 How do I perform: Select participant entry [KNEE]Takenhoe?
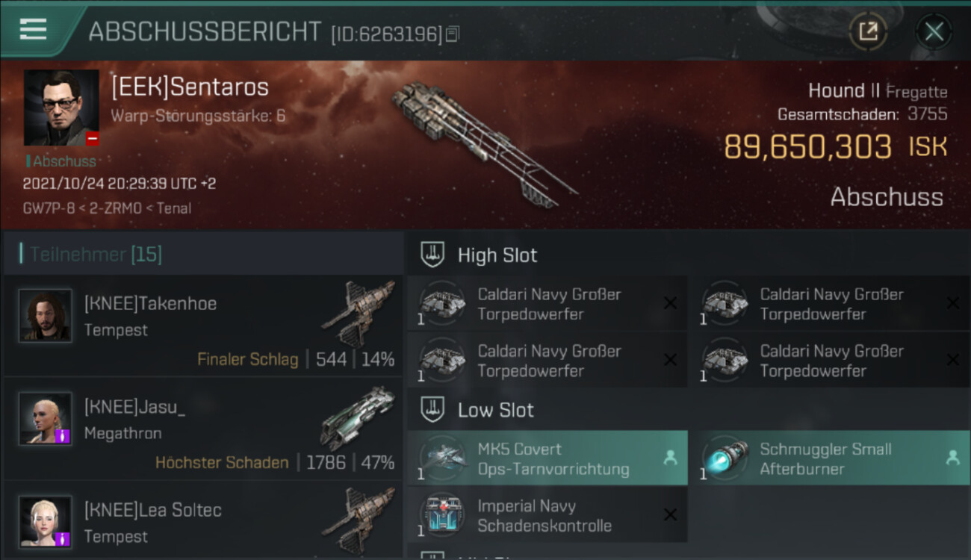point(203,325)
